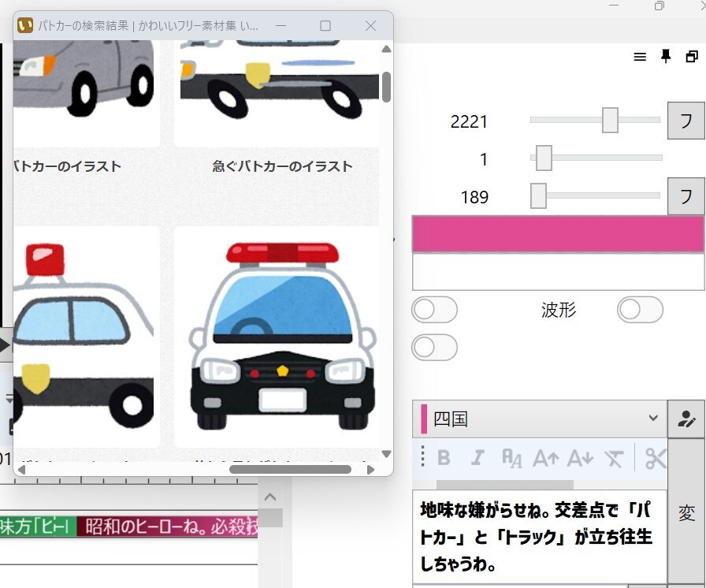Toggle bold text formatting
The height and width of the screenshot is (588, 706).
[x=444, y=458]
